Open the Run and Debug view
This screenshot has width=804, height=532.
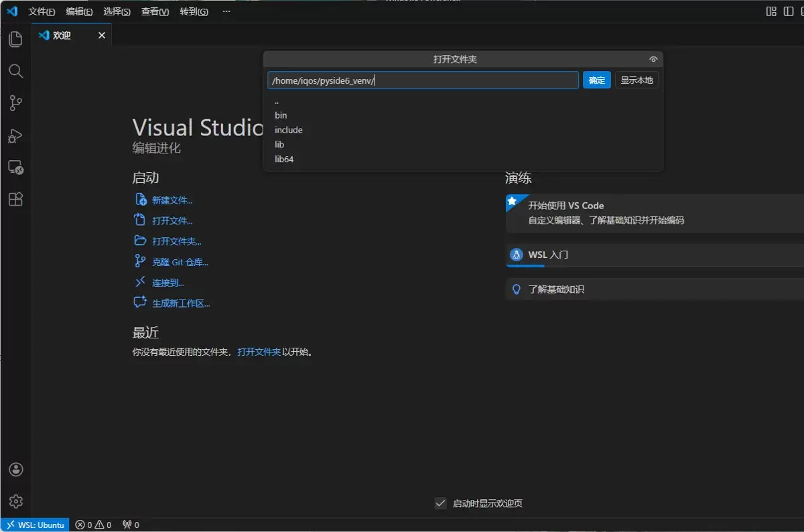click(15, 136)
